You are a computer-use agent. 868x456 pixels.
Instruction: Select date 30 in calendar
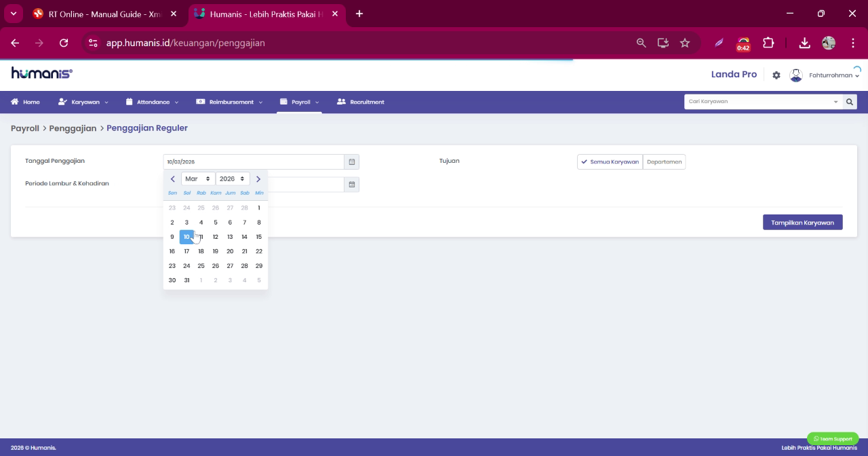coord(172,280)
